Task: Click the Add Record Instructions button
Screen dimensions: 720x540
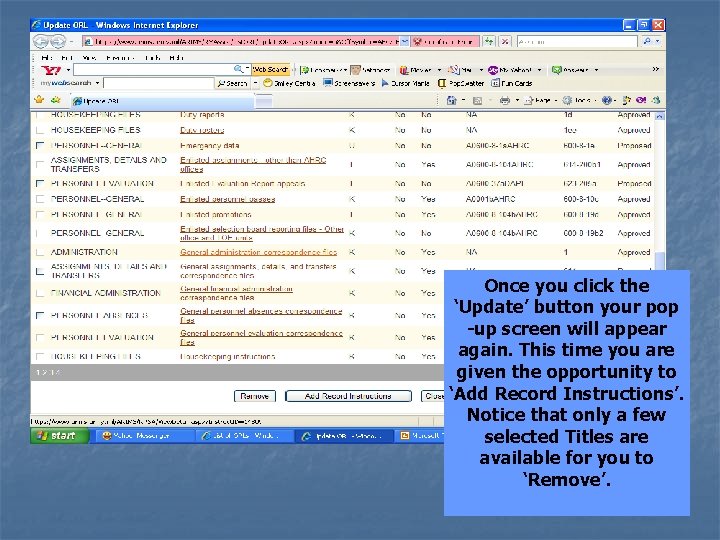Action: [x=348, y=396]
